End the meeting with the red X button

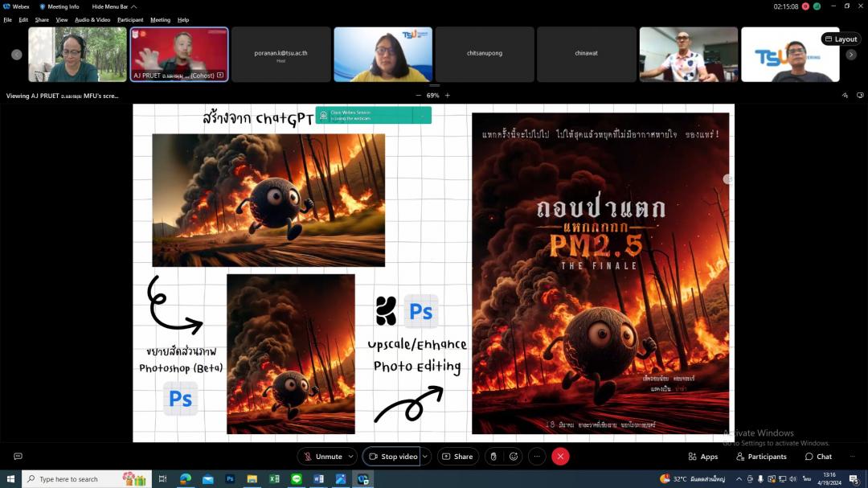pos(560,457)
